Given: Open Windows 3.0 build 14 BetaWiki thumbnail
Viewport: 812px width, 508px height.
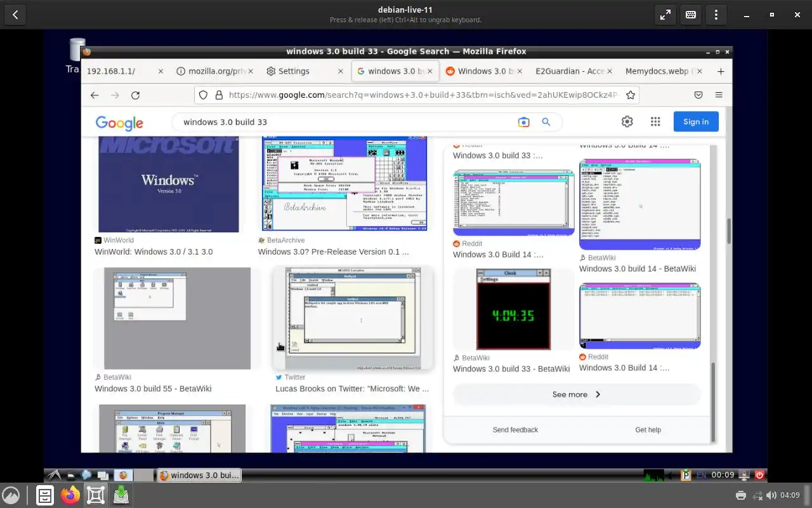Looking at the screenshot, I should click(639, 204).
